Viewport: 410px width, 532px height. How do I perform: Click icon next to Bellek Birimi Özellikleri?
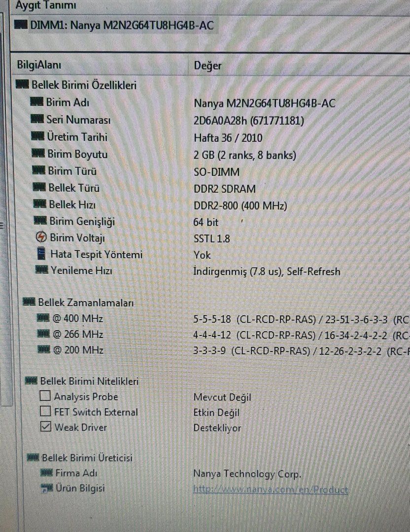coord(22,84)
